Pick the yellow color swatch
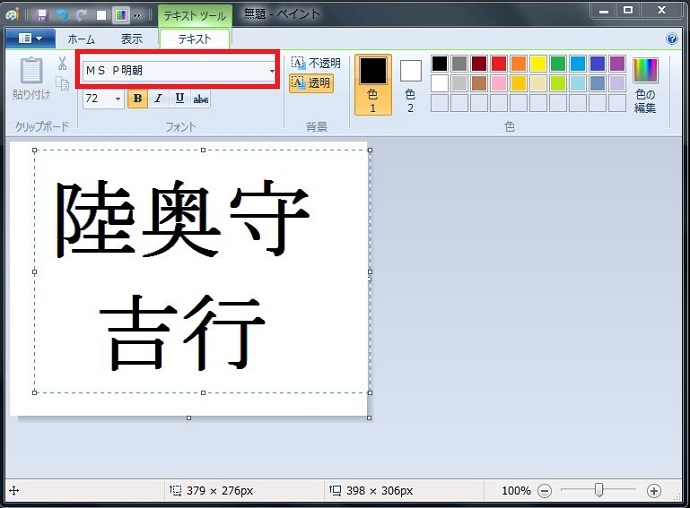690x508 pixels. pos(538,64)
